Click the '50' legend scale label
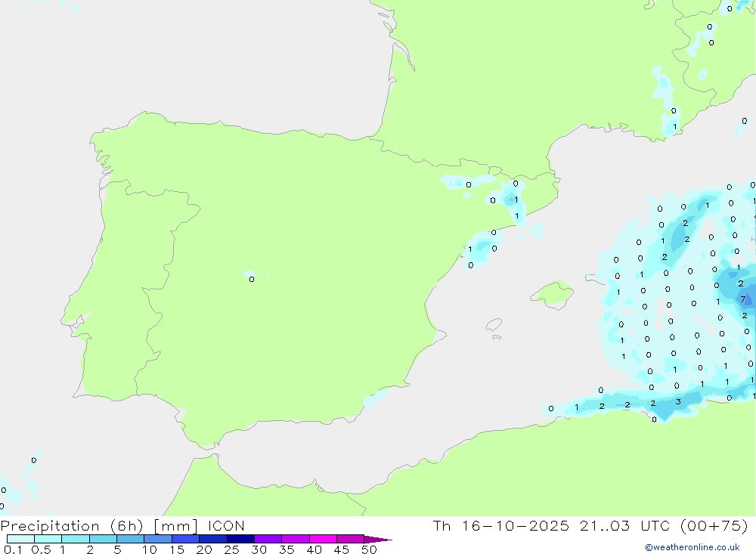 point(369,549)
